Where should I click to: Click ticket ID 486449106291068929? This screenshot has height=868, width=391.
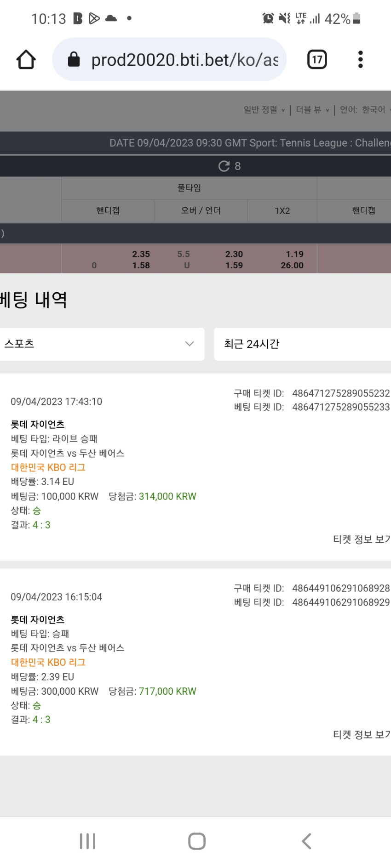point(341,602)
